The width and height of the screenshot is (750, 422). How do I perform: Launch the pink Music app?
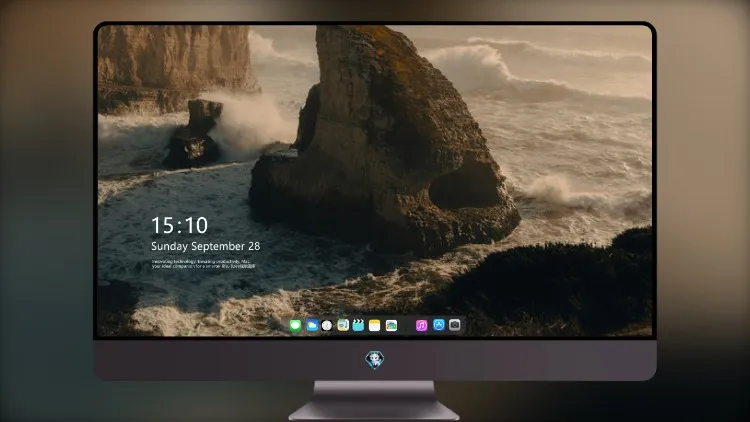click(421, 326)
